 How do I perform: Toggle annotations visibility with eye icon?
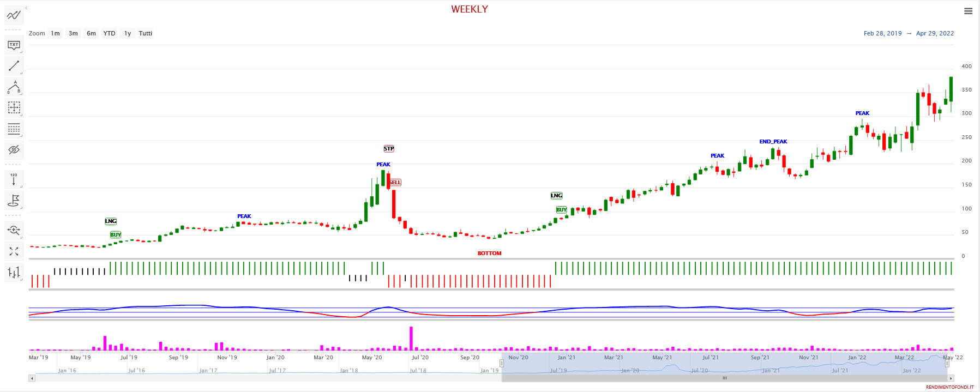tap(14, 149)
